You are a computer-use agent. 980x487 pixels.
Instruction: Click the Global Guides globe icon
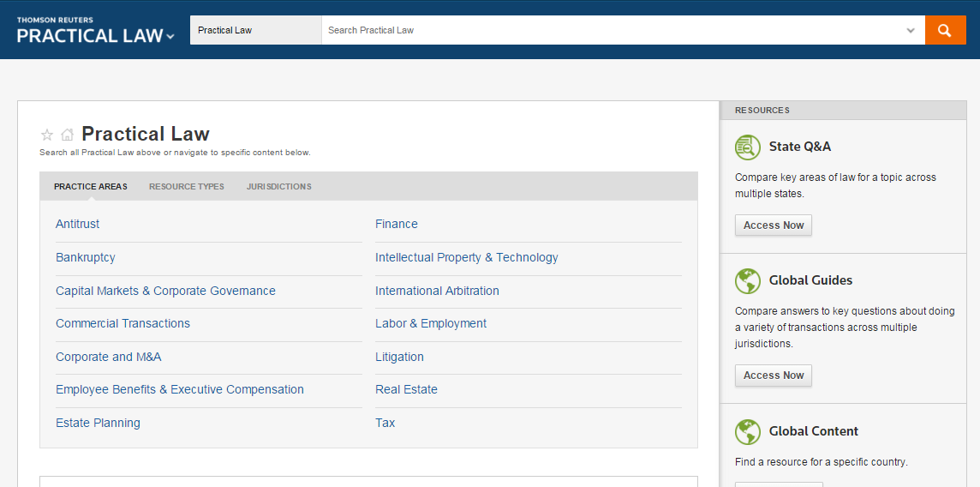point(748,281)
